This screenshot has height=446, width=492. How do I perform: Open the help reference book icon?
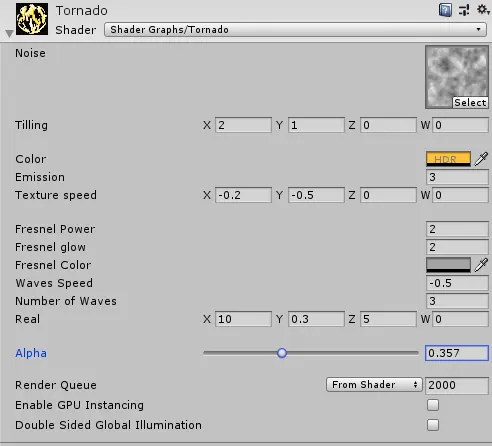(445, 10)
